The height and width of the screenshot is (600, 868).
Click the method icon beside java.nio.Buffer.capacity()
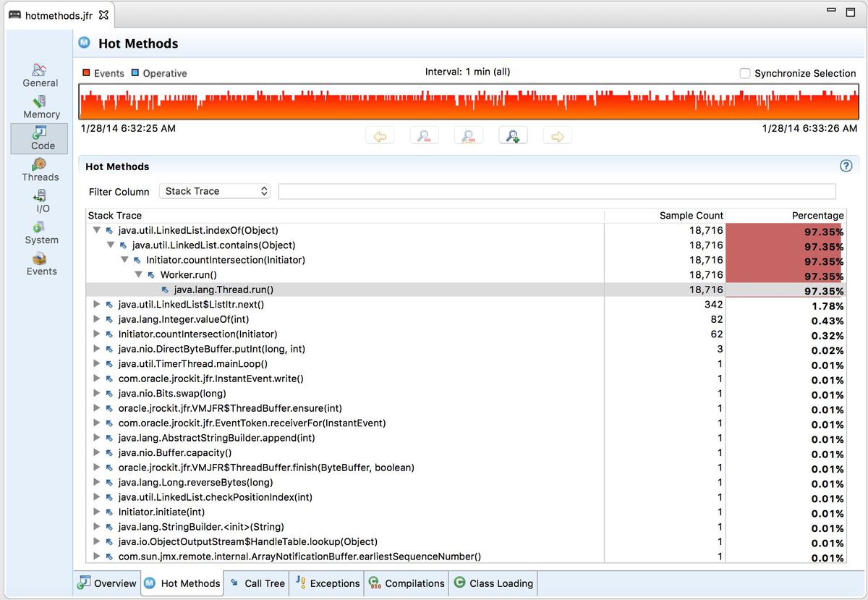[109, 452]
